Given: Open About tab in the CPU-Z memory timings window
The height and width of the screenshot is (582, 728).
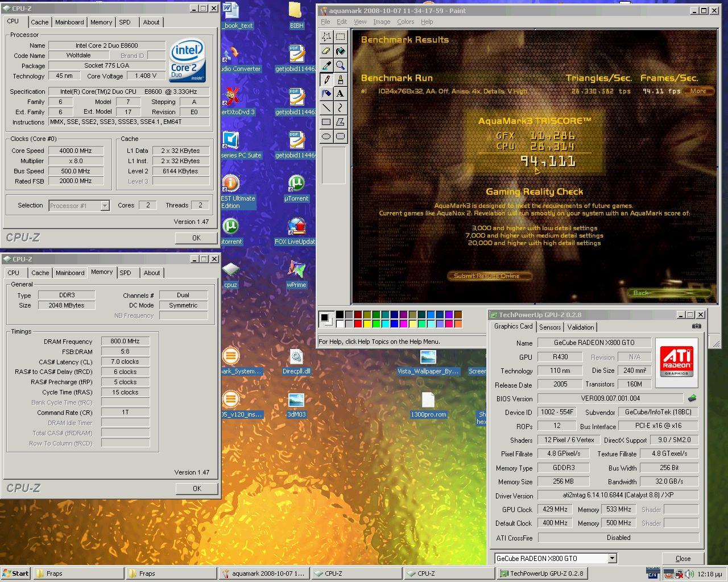Looking at the screenshot, I should [x=152, y=273].
